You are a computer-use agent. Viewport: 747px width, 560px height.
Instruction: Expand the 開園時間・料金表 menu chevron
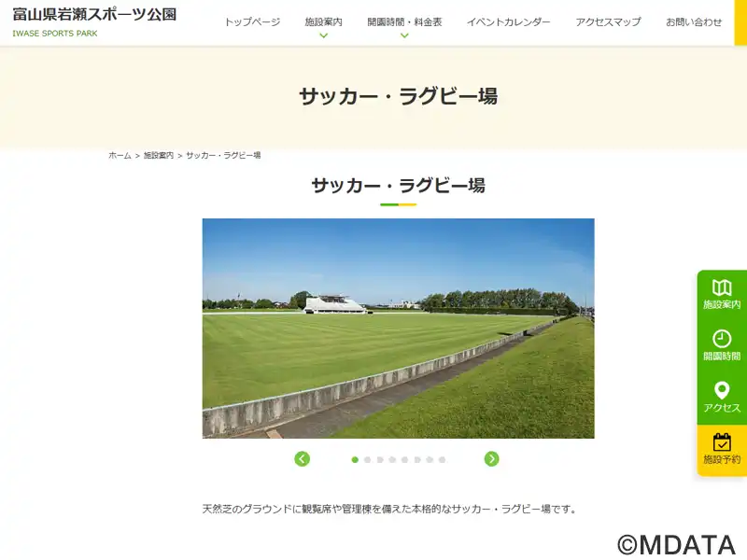coord(404,35)
